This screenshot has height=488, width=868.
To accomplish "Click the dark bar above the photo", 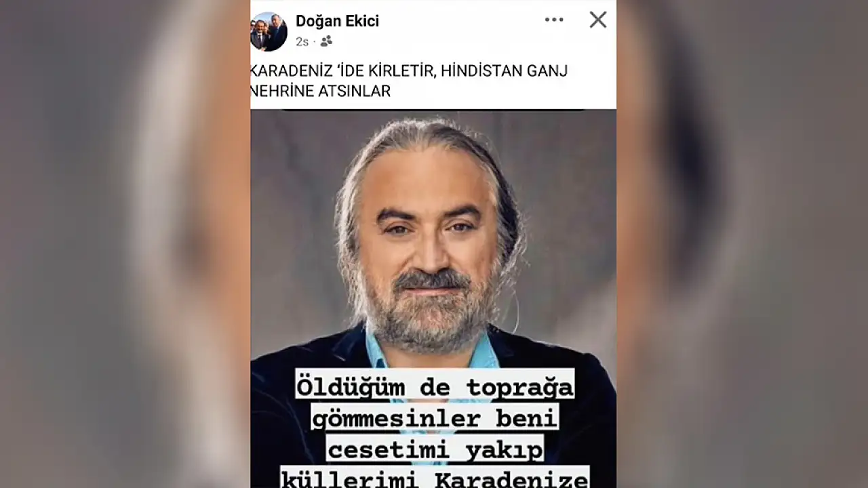I will click(x=433, y=109).
